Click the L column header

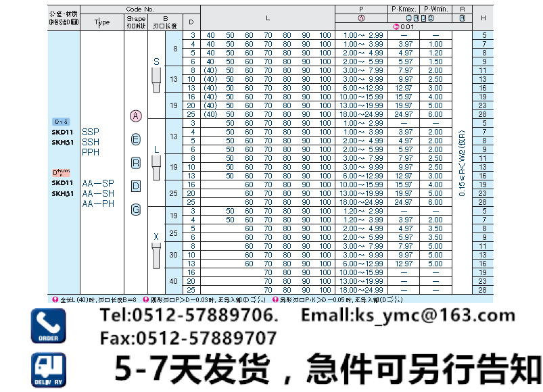268,18
